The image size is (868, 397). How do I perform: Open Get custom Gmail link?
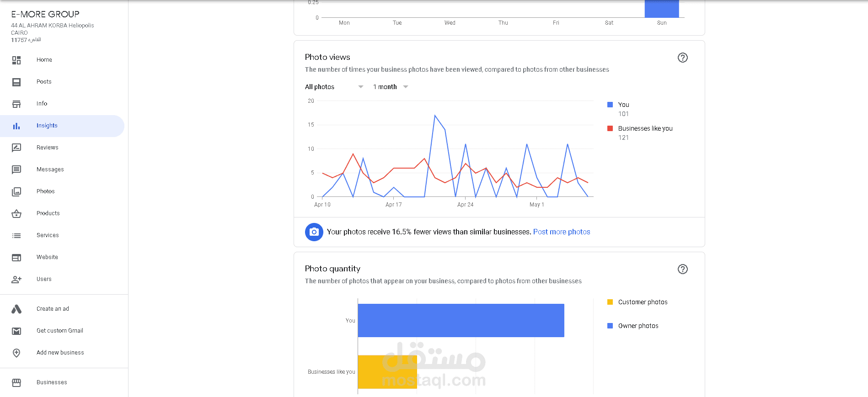coord(60,331)
